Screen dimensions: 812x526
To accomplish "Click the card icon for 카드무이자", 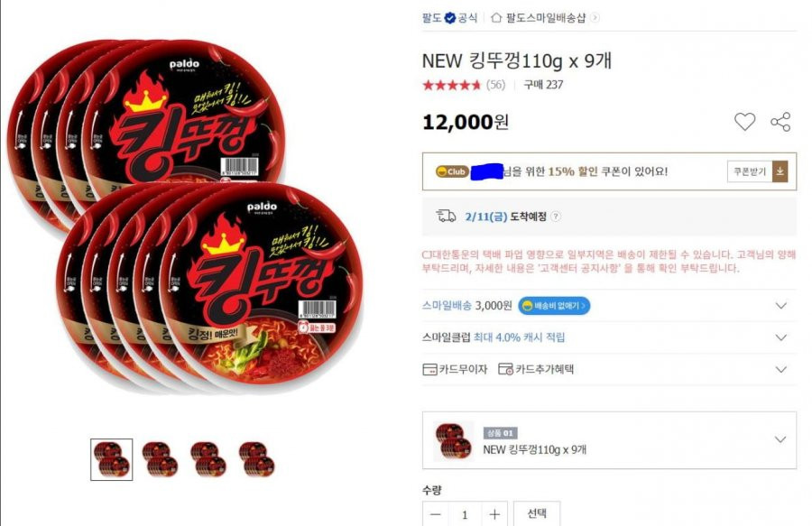I will tap(429, 369).
